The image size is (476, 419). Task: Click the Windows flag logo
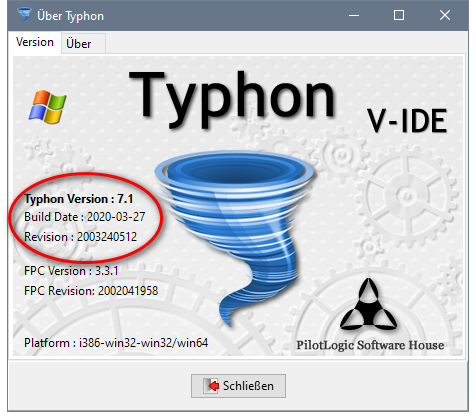coord(47,107)
